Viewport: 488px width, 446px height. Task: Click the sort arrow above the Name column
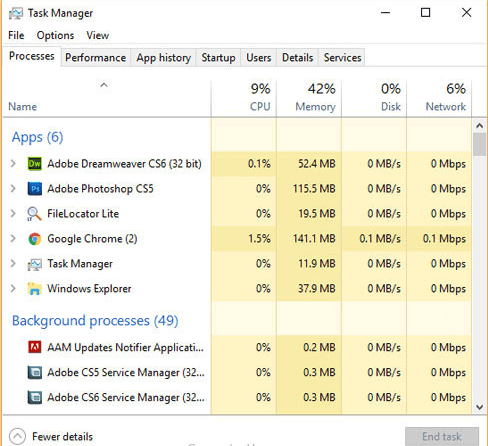tap(104, 85)
